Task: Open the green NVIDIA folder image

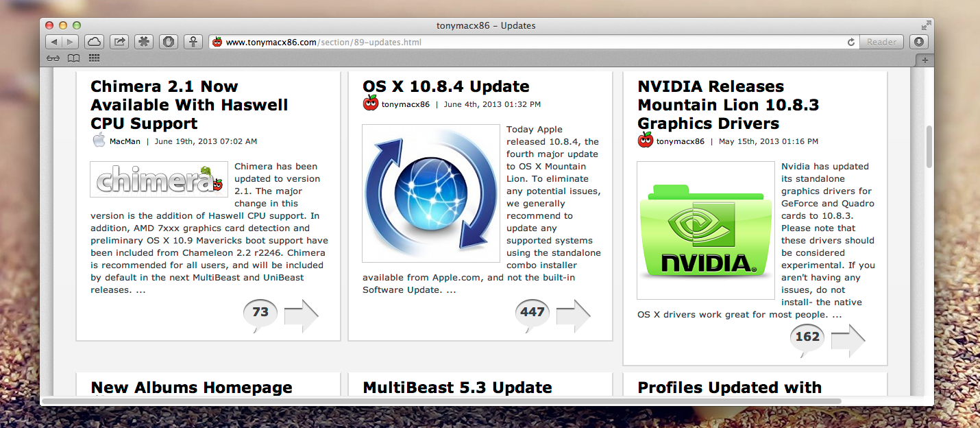Action: tap(706, 230)
